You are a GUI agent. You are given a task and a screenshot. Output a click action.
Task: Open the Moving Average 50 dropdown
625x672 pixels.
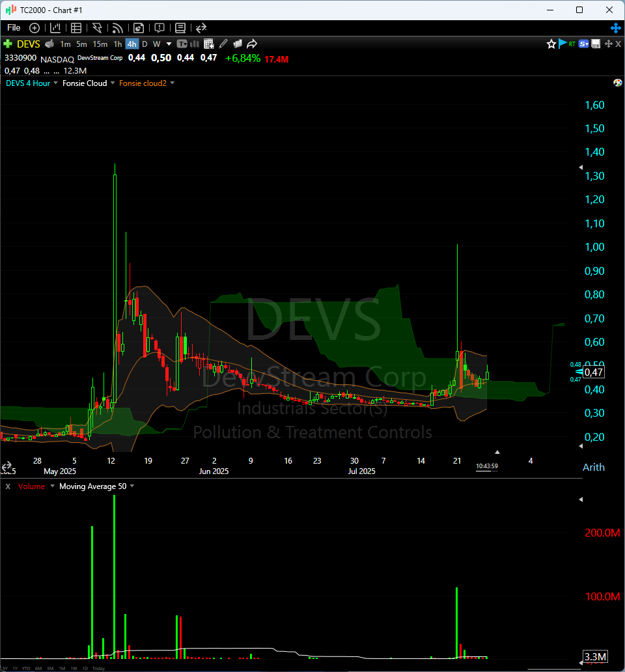coord(132,486)
